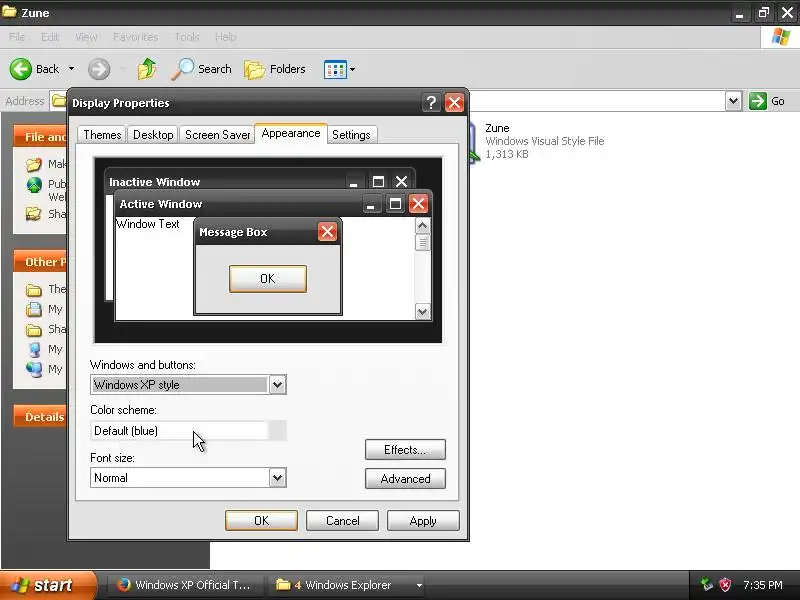This screenshot has width=800, height=600.
Task: Select the Zune Visual Style file
Action: (536, 141)
